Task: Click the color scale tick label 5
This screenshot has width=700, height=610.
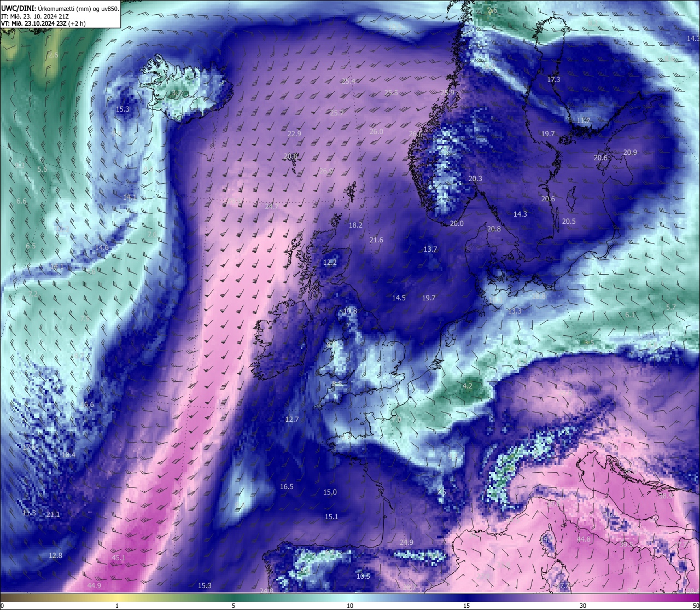Action: pos(234,606)
